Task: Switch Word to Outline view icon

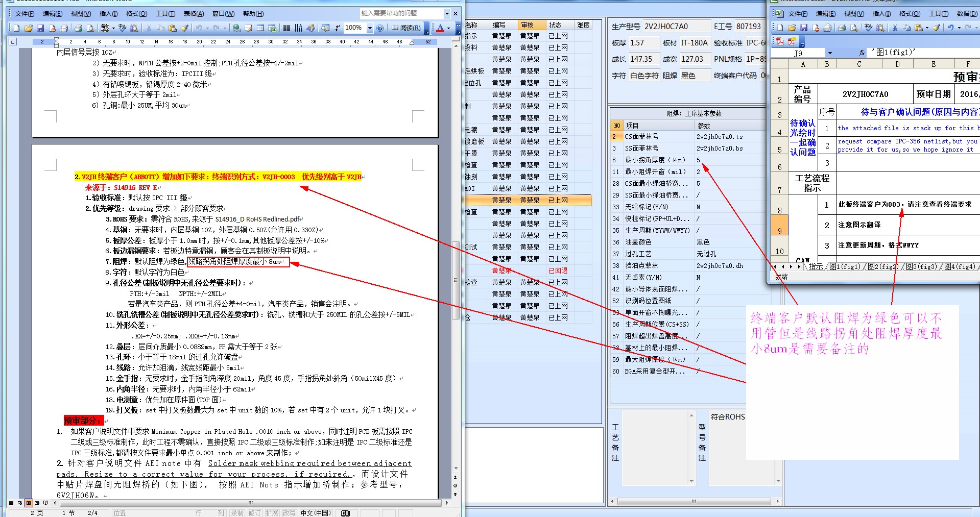Action: 37,503
